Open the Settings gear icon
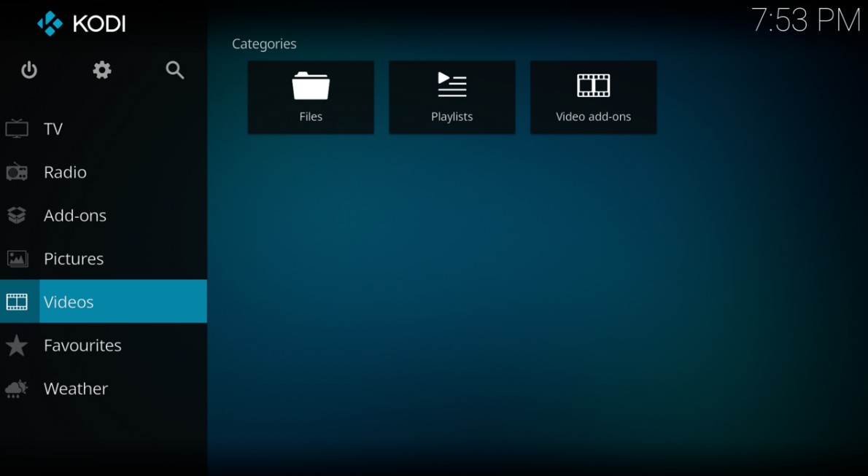Screen dimensions: 868x476 (x=101, y=70)
